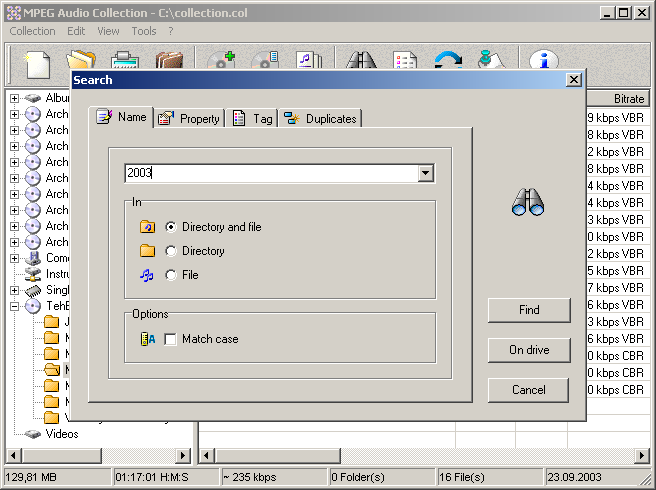Select the Videos tree item
The image size is (656, 490).
pyautogui.click(x=62, y=434)
